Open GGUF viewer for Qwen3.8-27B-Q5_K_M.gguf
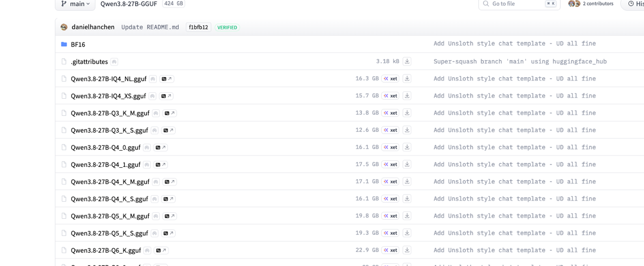Screen dimensions: 644x266 pyautogui.click(x=170, y=216)
